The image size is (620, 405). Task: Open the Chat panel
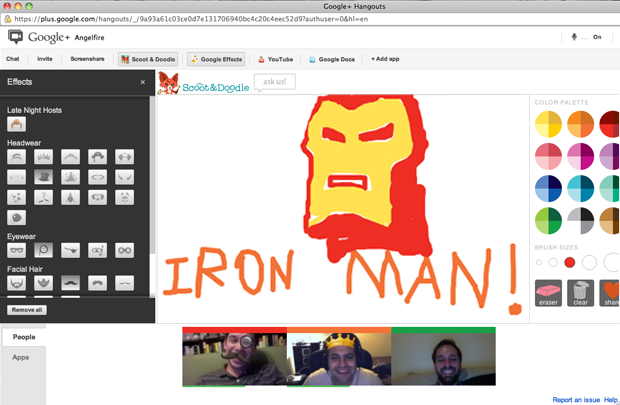(x=13, y=59)
